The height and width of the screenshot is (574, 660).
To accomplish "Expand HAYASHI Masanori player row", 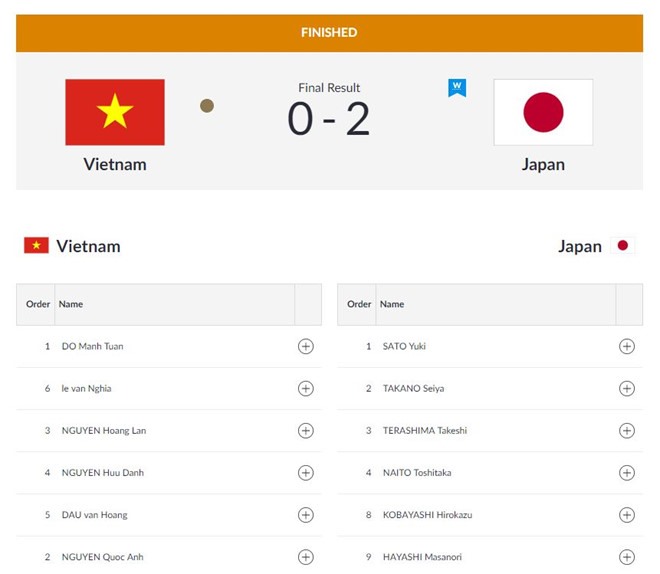I will tap(490, 557).
